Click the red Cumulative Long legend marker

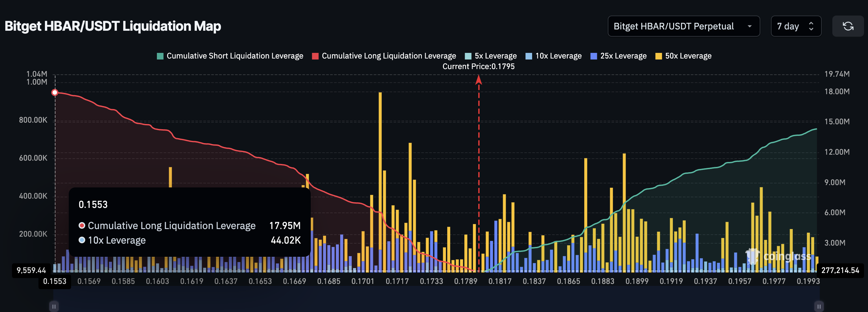coord(315,56)
